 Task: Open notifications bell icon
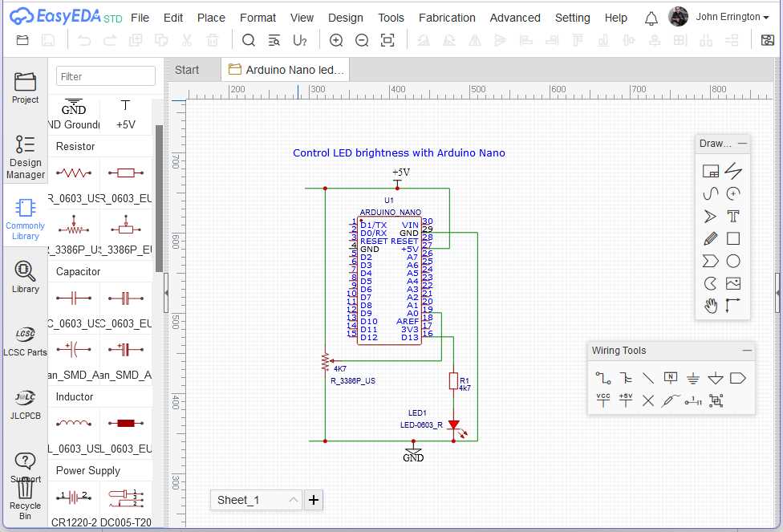point(651,18)
